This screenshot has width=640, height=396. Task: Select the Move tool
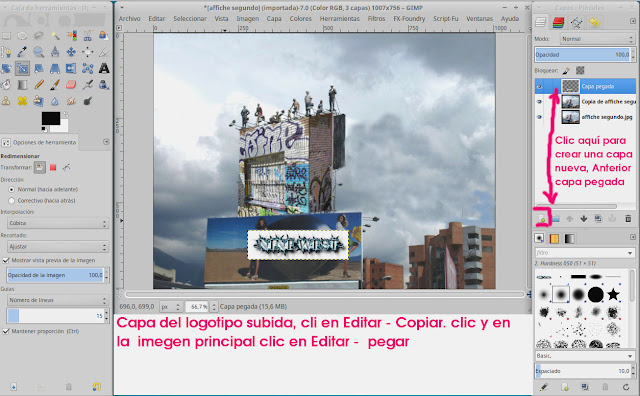click(71, 52)
